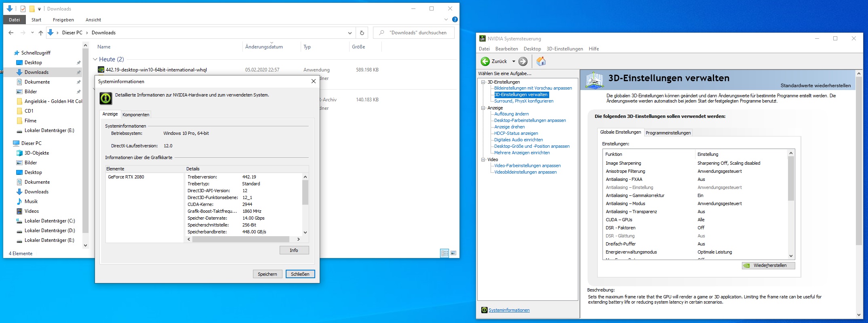Screen dimensions: 868x323
Task: Select Videobildeinstellungen anpassen
Action: click(x=525, y=172)
